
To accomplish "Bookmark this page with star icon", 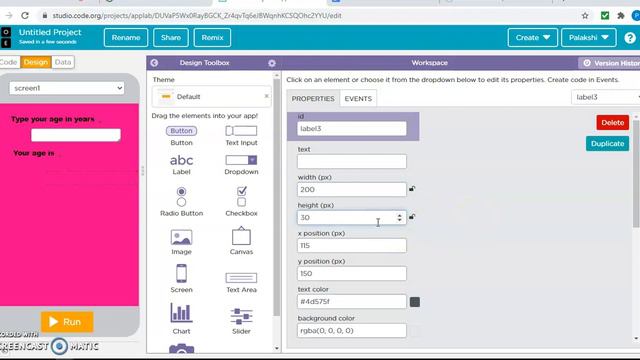I will (x=585, y=16).
